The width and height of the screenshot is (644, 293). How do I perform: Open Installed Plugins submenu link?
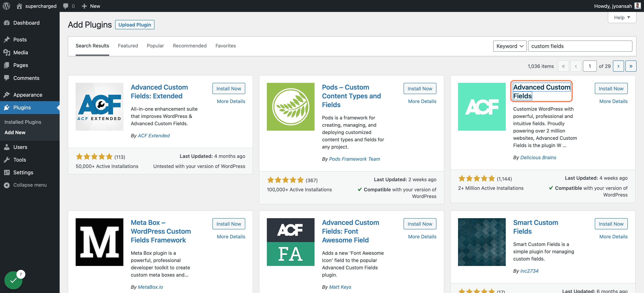pyautogui.click(x=23, y=122)
